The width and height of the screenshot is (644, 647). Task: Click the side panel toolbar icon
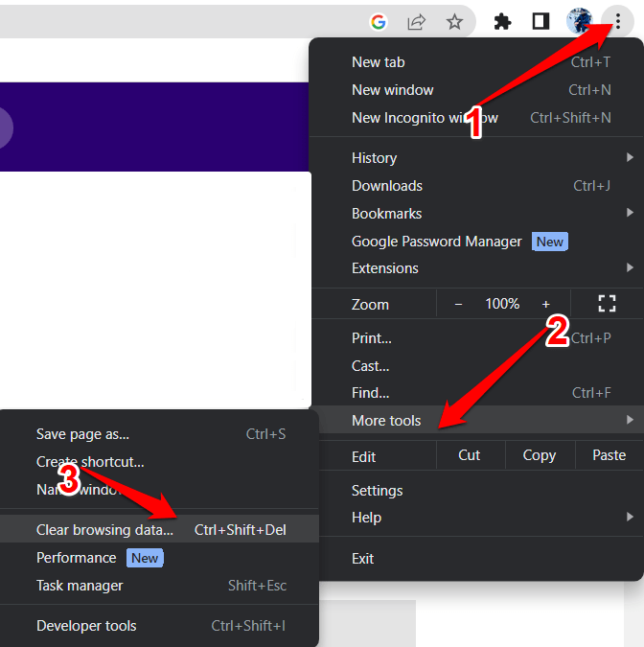pyautogui.click(x=540, y=22)
